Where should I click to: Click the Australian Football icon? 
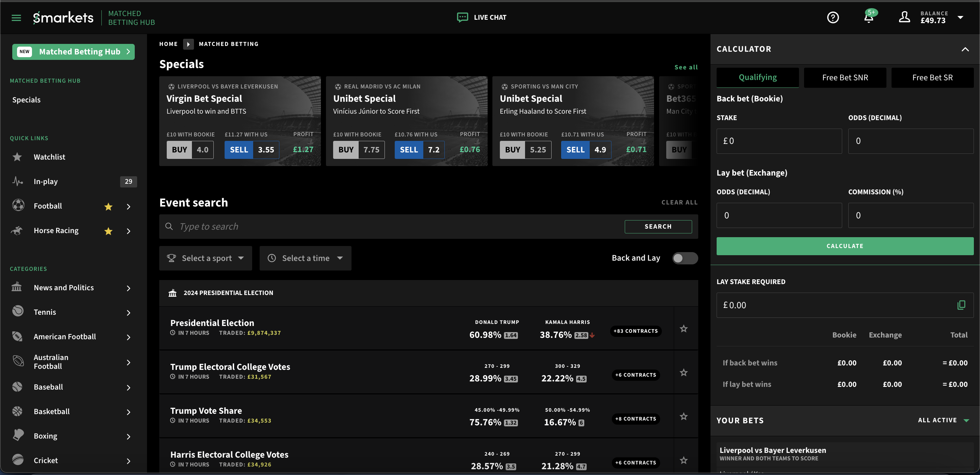(x=18, y=361)
